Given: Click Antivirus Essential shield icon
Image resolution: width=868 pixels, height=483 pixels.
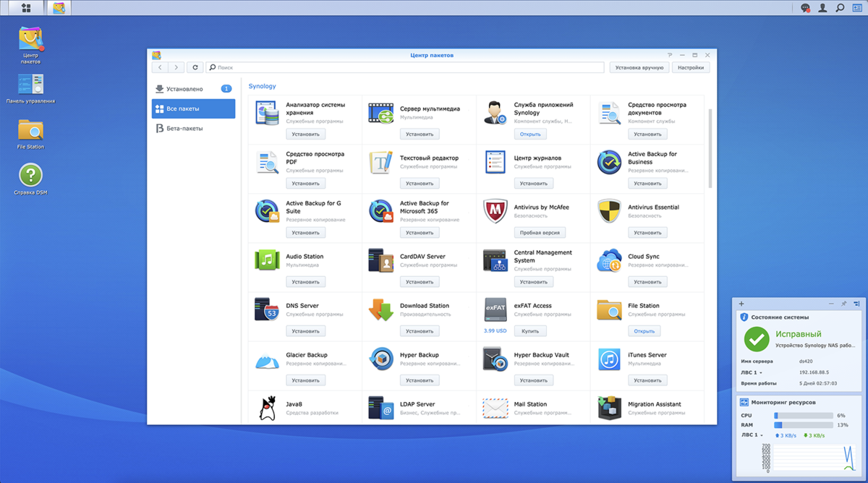Looking at the screenshot, I should (609, 212).
